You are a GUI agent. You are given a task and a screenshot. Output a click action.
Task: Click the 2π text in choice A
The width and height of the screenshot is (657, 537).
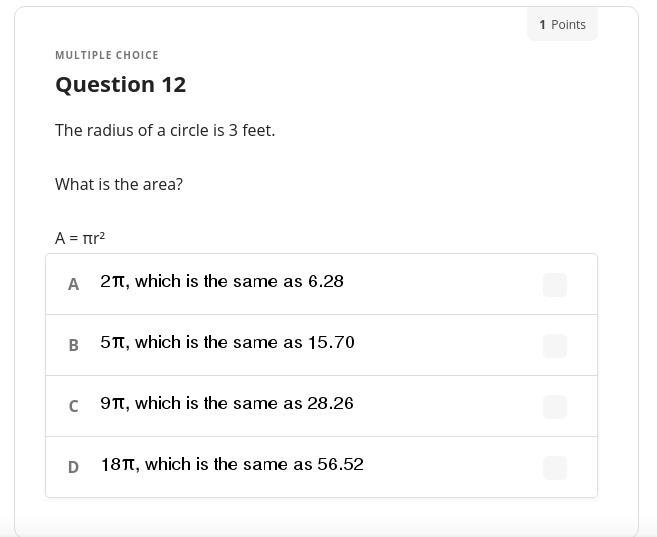pos(113,282)
